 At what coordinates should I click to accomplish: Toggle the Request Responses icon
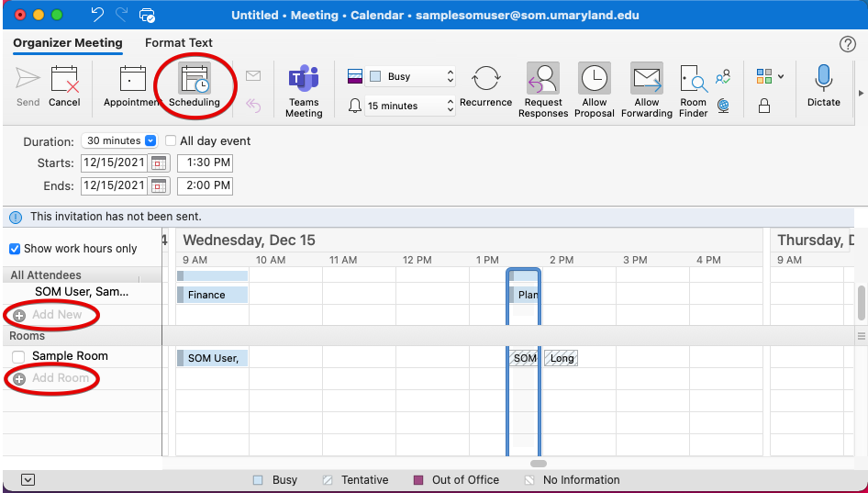pyautogui.click(x=543, y=80)
